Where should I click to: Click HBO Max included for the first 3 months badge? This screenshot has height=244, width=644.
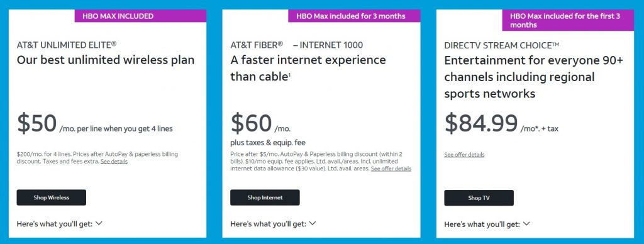568,21
